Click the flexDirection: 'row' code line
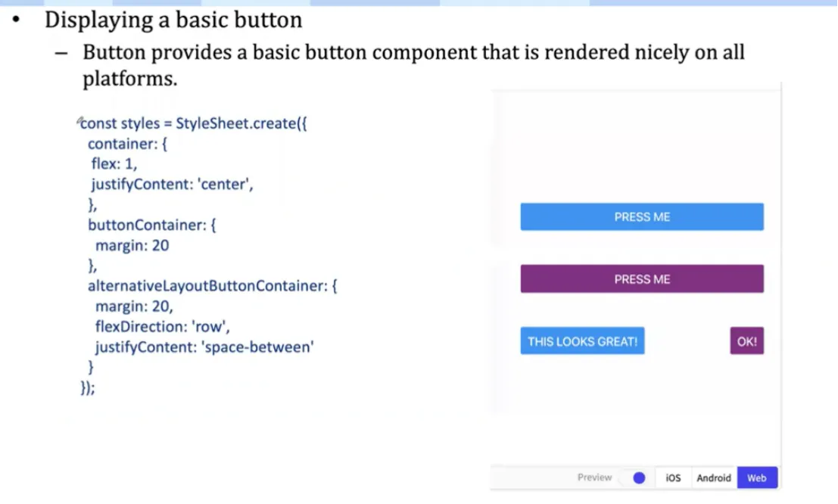Image resolution: width=838 pixels, height=504 pixels. pyautogui.click(x=163, y=327)
